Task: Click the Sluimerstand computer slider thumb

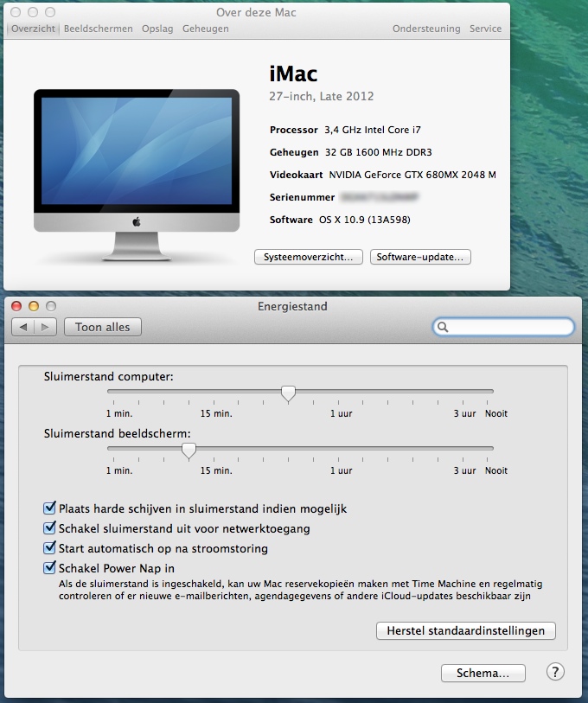Action: point(288,393)
